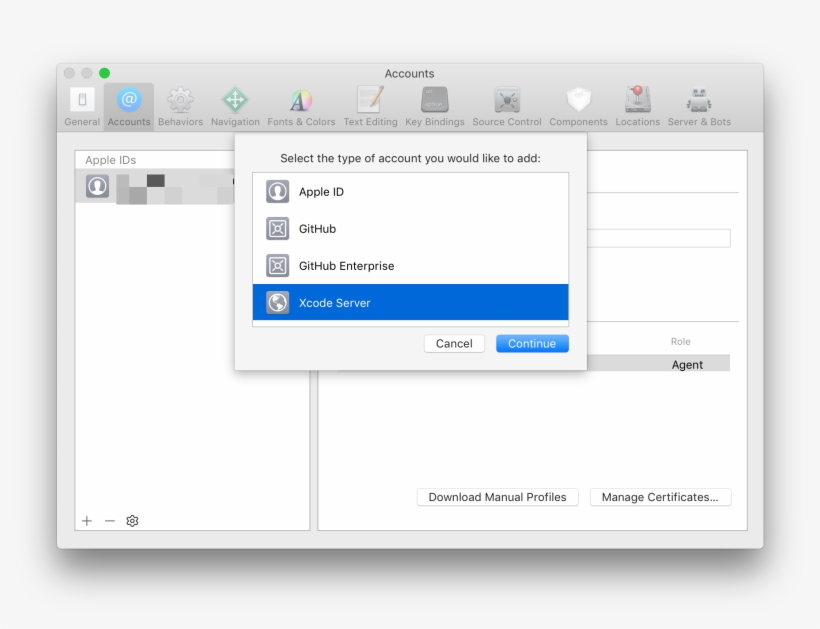
Task: Switch to the Accounts tab
Action: (128, 103)
